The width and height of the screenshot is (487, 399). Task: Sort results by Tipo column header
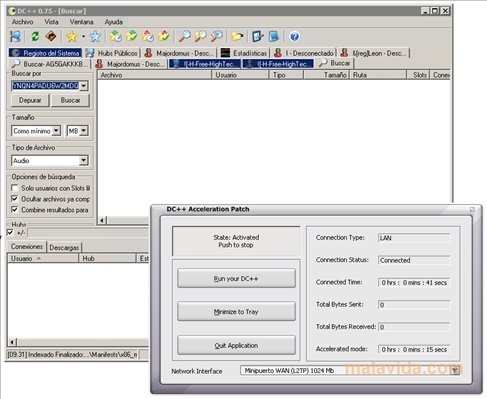click(286, 75)
